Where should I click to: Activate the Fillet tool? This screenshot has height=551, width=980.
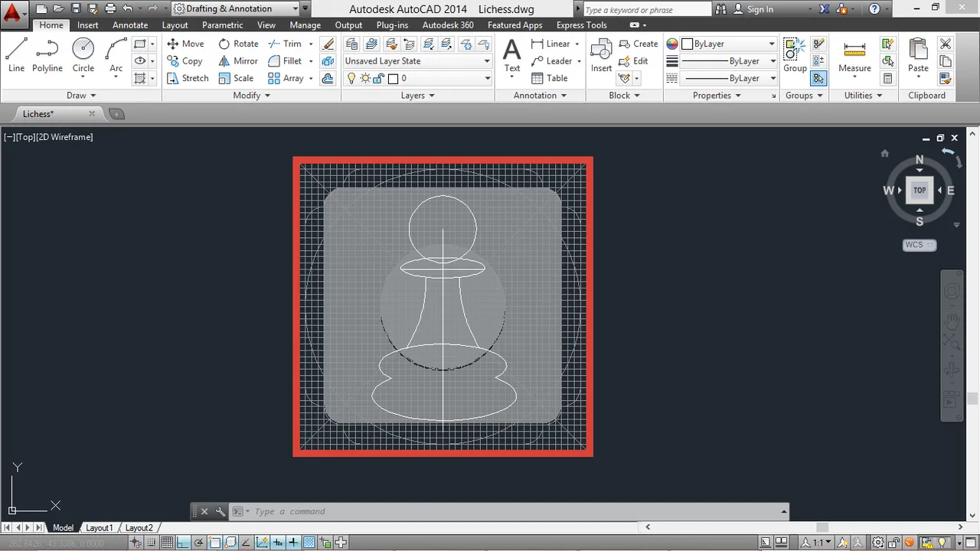[285, 61]
